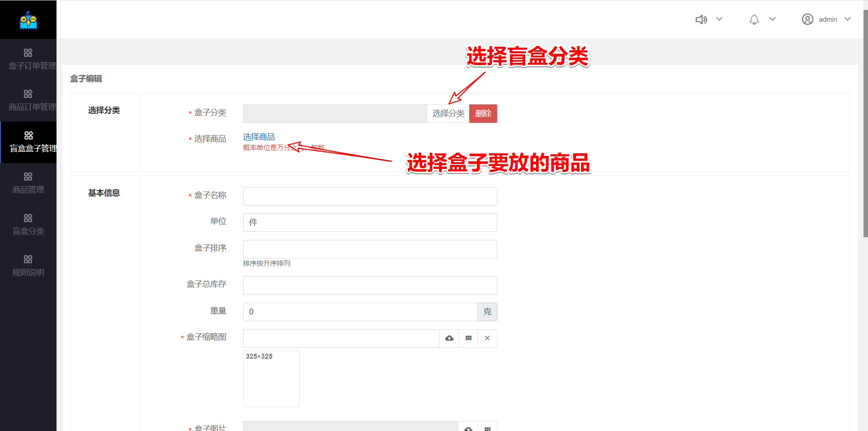Focus the 盒子缩略图 path input
The height and width of the screenshot is (431, 868).
pos(341,338)
